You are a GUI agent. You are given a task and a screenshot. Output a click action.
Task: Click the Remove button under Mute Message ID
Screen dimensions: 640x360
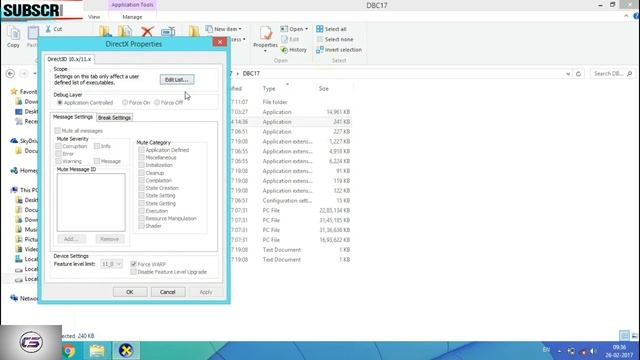(109, 239)
